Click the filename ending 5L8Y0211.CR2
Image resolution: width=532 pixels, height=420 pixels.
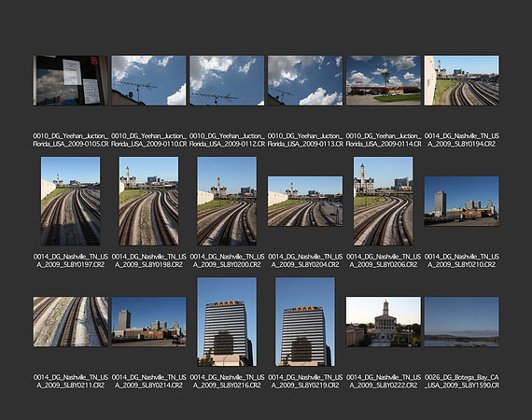[71, 382]
